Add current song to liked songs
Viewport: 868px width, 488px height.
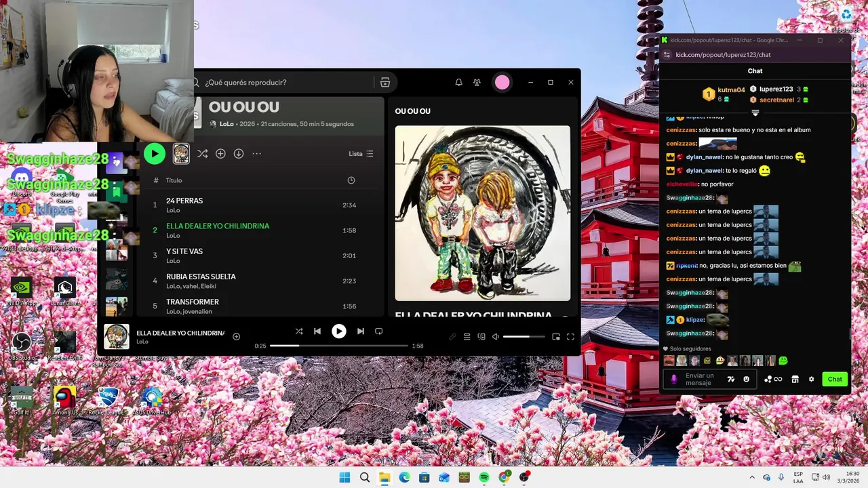pyautogui.click(x=237, y=336)
